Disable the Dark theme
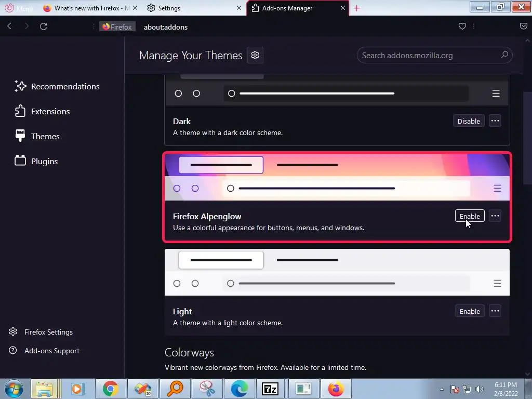532x399 pixels. (469, 121)
